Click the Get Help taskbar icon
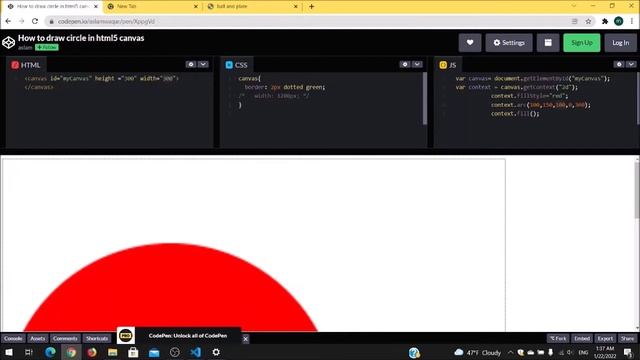Viewport: 640px width, 360px height. 414,352
